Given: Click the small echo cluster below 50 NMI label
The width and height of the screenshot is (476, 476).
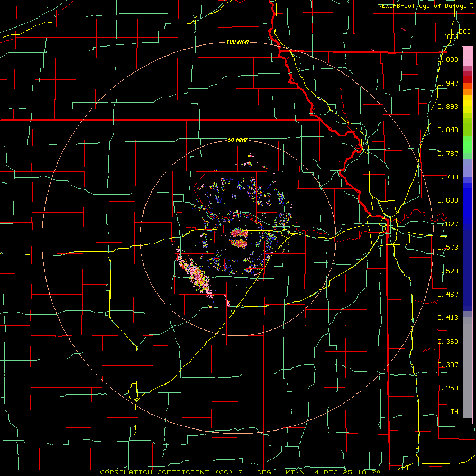Looking at the screenshot, I should (250, 162).
